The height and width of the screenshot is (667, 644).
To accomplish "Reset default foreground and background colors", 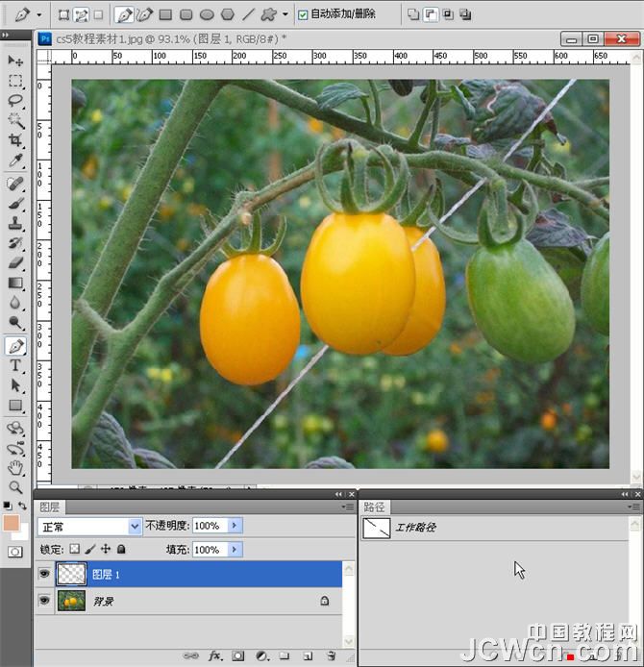I will 8,506.
